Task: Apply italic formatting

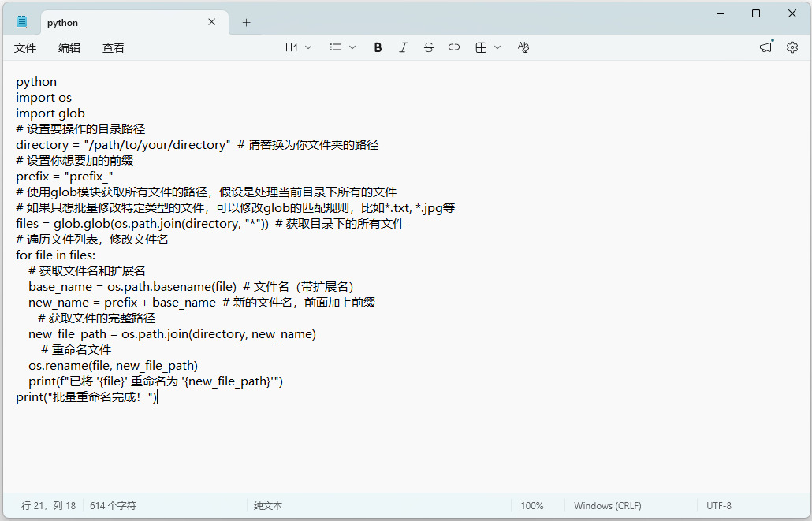Action: pyautogui.click(x=403, y=47)
